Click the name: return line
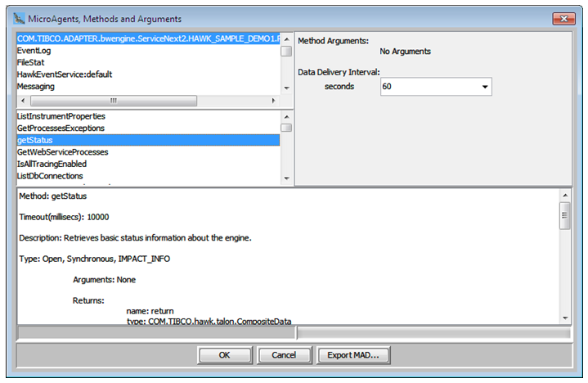 click(x=150, y=311)
